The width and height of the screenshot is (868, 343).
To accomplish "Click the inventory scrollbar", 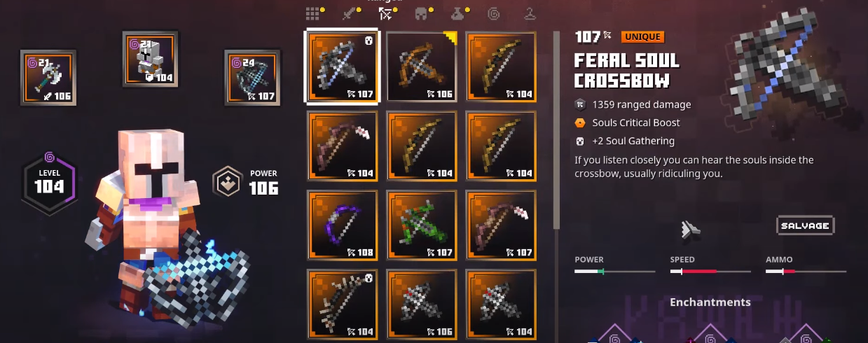I will 557,129.
